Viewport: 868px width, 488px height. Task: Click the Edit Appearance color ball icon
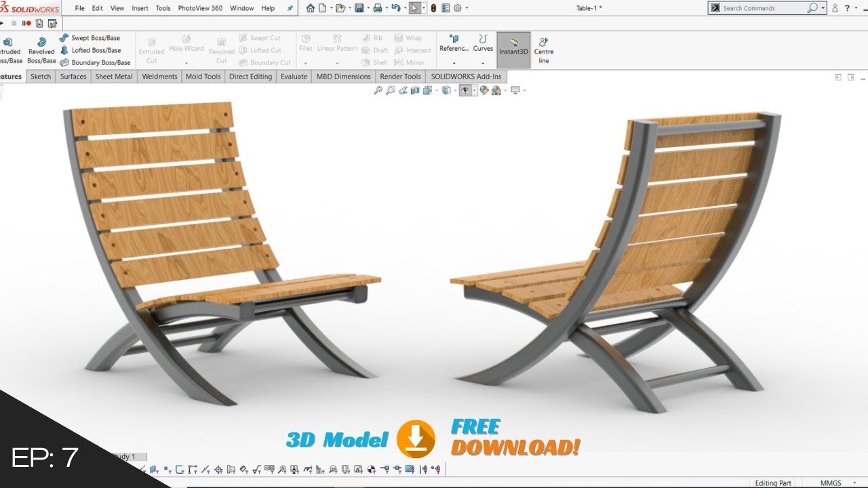click(x=484, y=90)
